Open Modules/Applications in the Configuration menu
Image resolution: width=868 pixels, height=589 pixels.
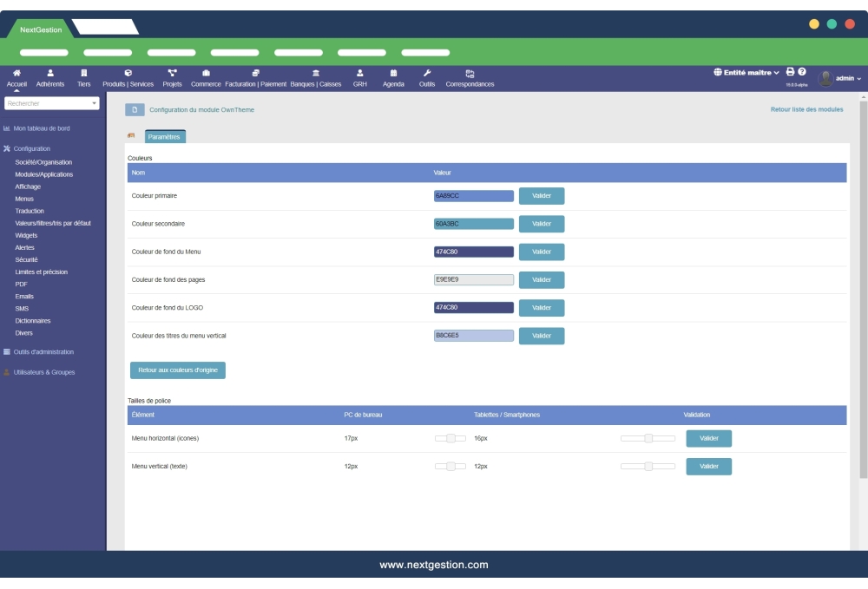pos(44,174)
